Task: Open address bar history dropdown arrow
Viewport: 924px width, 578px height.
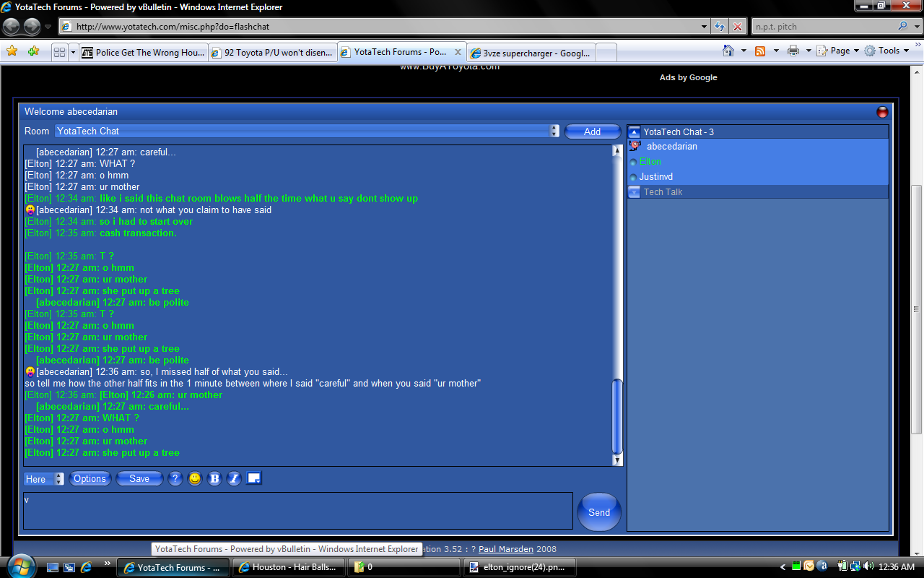Action: pos(705,27)
